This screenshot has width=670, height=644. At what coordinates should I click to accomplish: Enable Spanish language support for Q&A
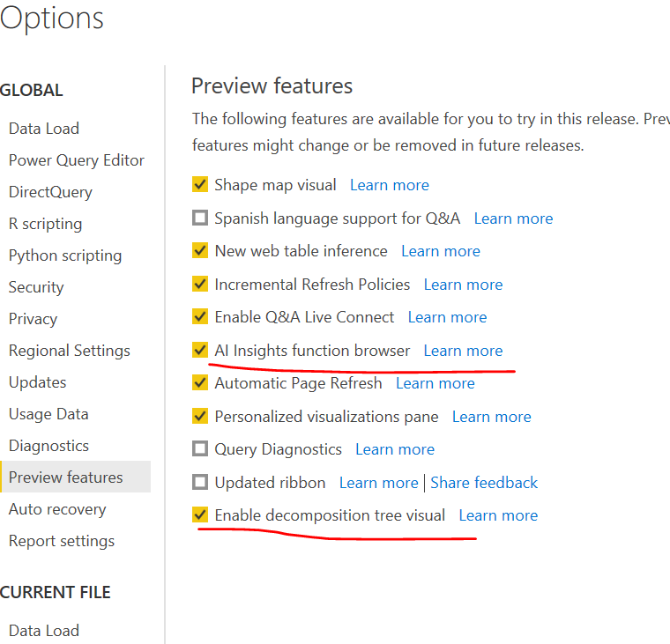tap(200, 218)
